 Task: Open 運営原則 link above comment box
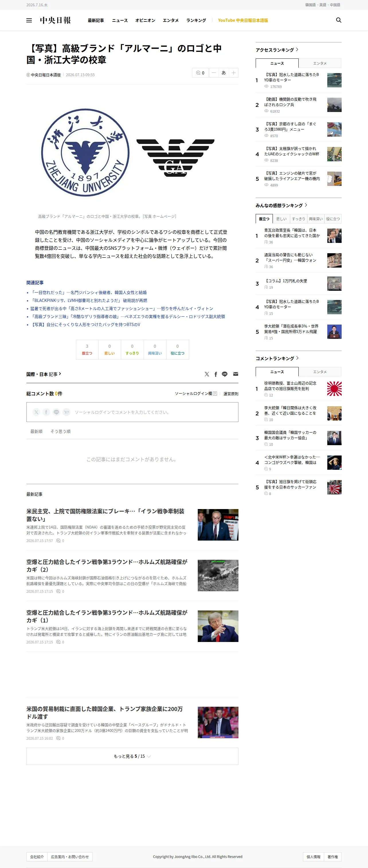231,394
